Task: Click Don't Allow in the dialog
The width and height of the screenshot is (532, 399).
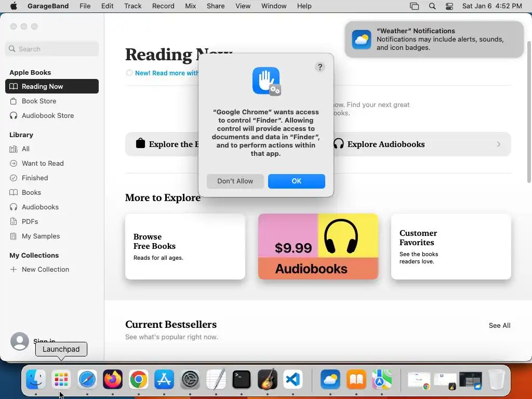Action: pos(235,181)
